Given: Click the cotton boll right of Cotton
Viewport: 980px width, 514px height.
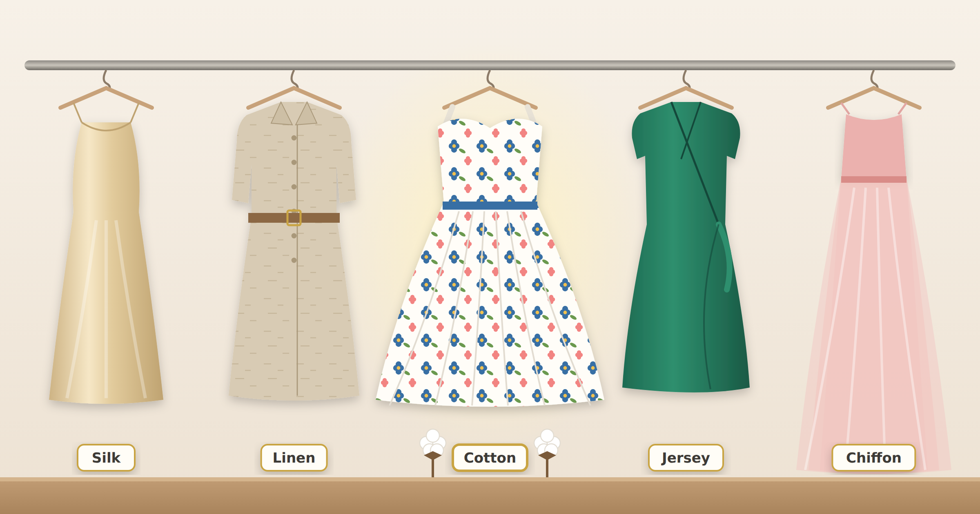Looking at the screenshot, I should click(x=547, y=453).
